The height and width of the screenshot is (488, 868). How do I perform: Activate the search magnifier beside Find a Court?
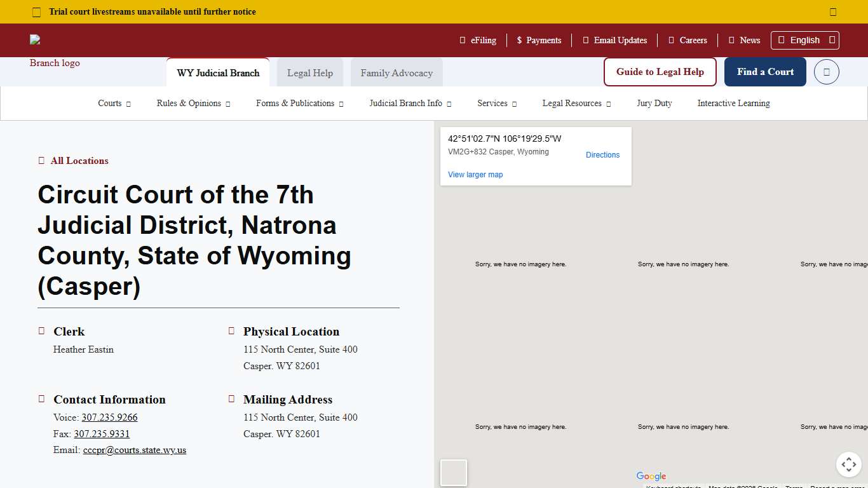pos(826,72)
